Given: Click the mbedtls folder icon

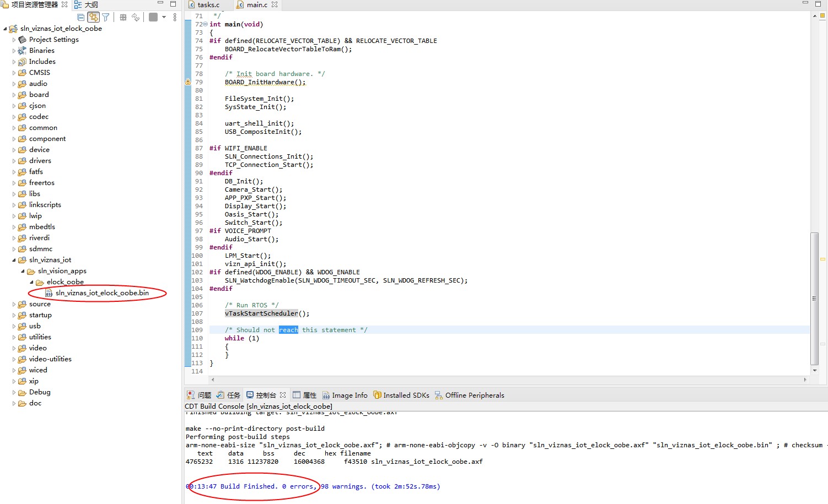Looking at the screenshot, I should click(x=22, y=227).
